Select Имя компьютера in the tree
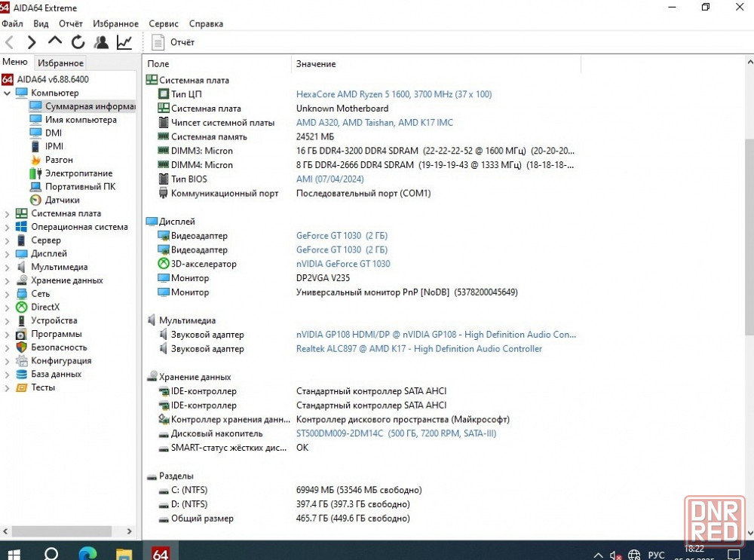754x560 pixels. 81,120
